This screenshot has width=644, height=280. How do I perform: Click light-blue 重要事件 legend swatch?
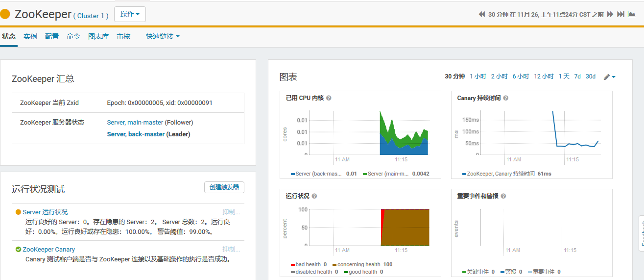click(x=530, y=272)
